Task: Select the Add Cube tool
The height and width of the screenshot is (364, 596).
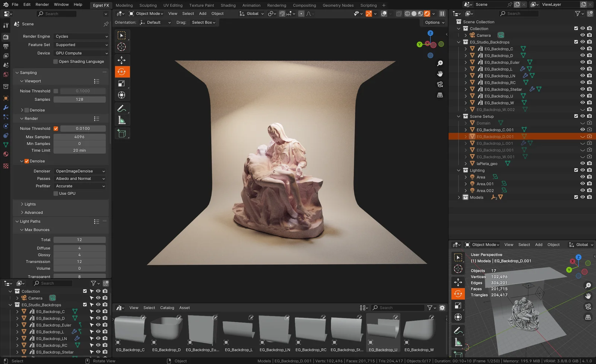Action: tap(122, 133)
